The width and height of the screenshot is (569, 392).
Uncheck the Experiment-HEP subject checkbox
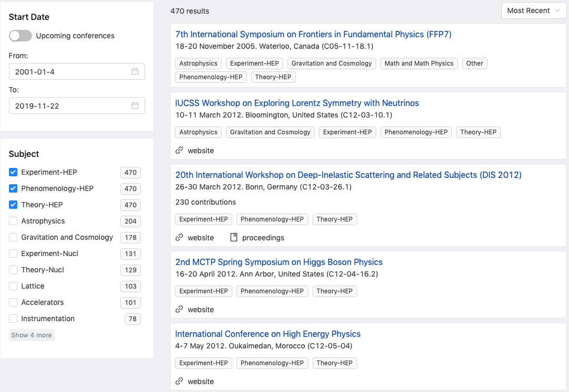pos(13,172)
